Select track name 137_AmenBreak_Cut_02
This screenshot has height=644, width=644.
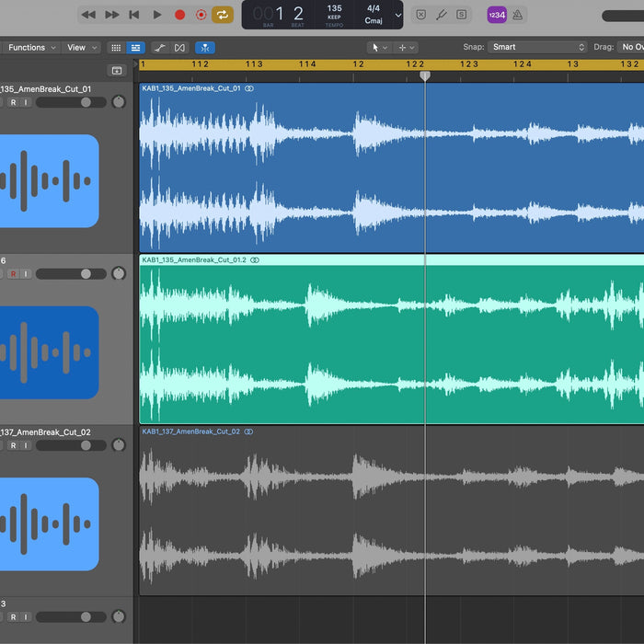[x=46, y=432]
